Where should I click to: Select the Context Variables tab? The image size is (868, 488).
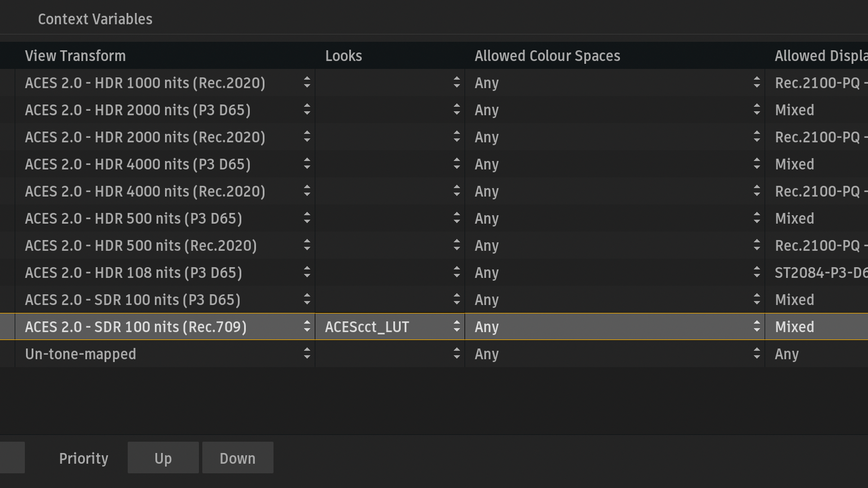pos(95,19)
